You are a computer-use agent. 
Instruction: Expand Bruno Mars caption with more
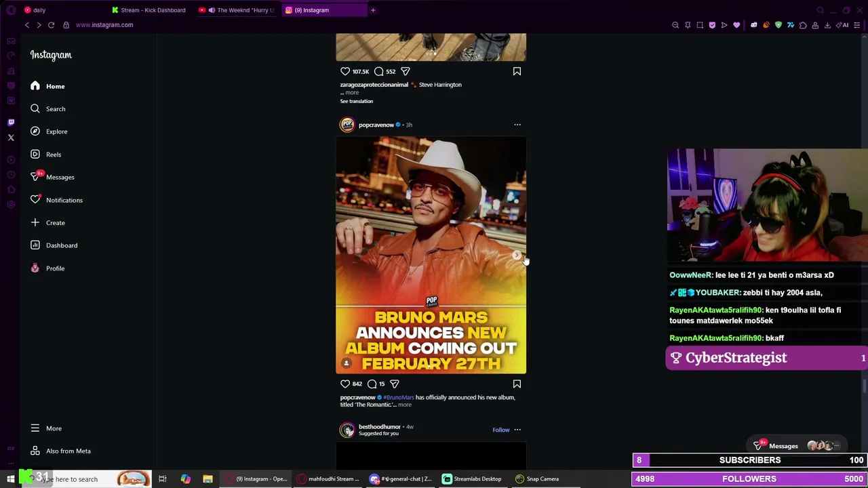point(404,405)
